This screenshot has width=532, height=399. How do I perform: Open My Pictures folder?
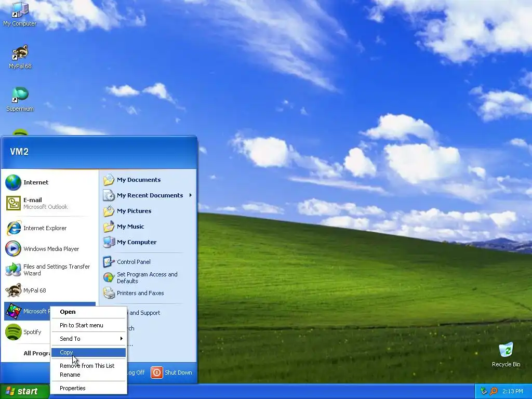click(x=148, y=211)
